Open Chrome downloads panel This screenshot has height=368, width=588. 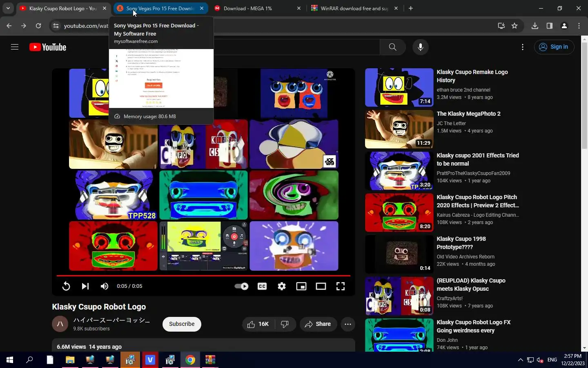[535, 26]
